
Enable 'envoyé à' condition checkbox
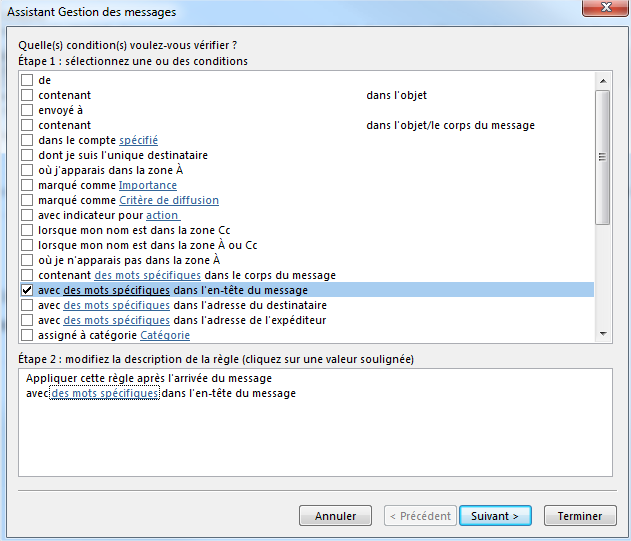coord(27,110)
